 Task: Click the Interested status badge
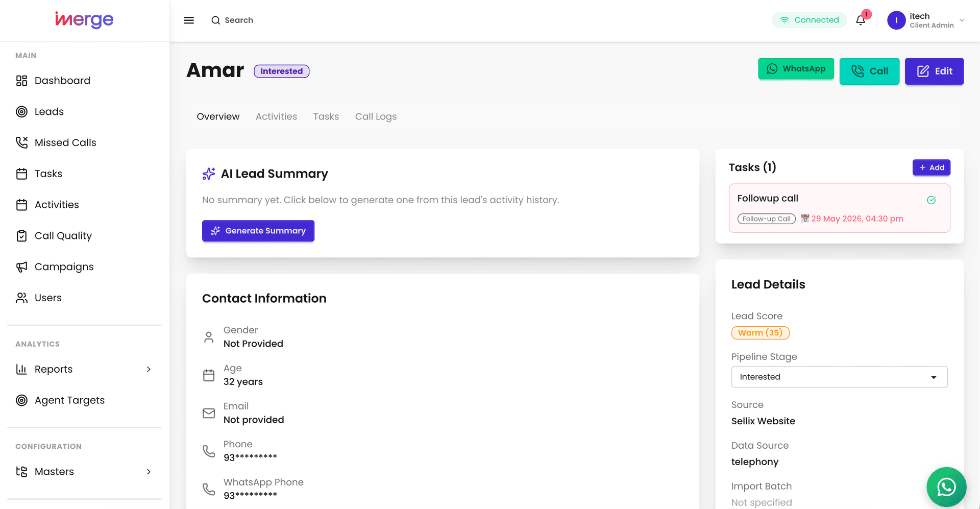point(282,71)
